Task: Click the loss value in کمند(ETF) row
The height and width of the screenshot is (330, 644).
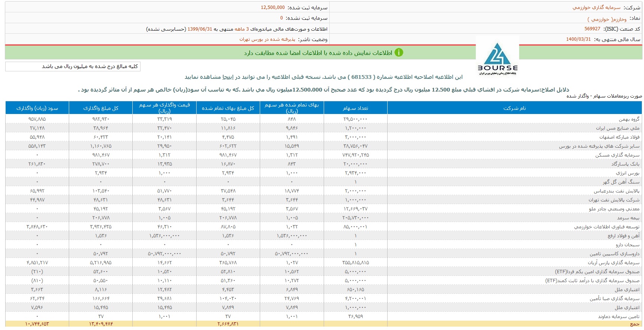Action: (x=37, y=281)
